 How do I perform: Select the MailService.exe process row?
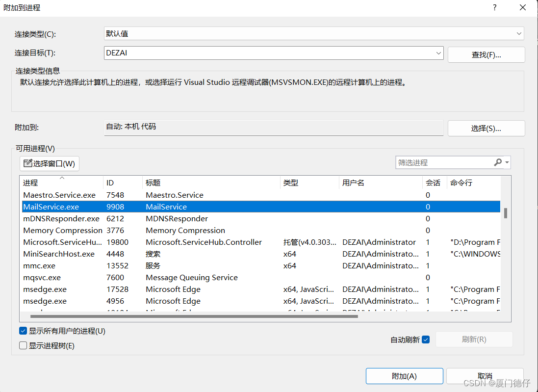tap(260, 207)
